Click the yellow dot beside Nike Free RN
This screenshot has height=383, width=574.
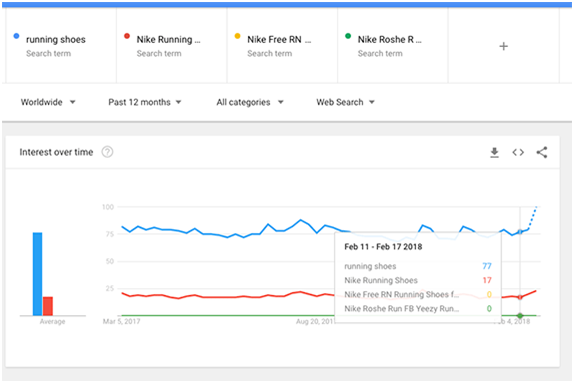(237, 36)
